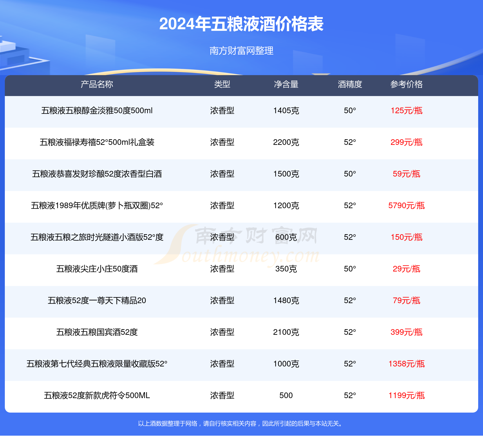This screenshot has width=483, height=448.
Task: Click product 五粮液五粮醇金淡雅50度500ml
Action: (x=97, y=111)
